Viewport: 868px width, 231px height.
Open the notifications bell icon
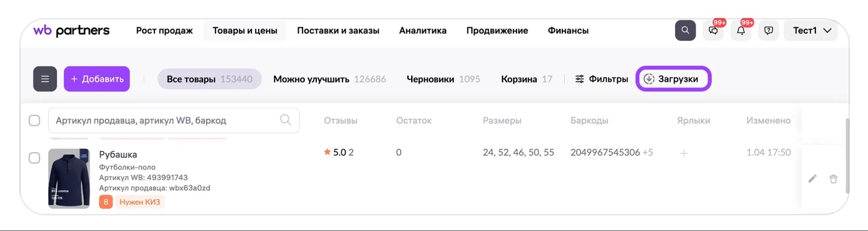tap(741, 30)
